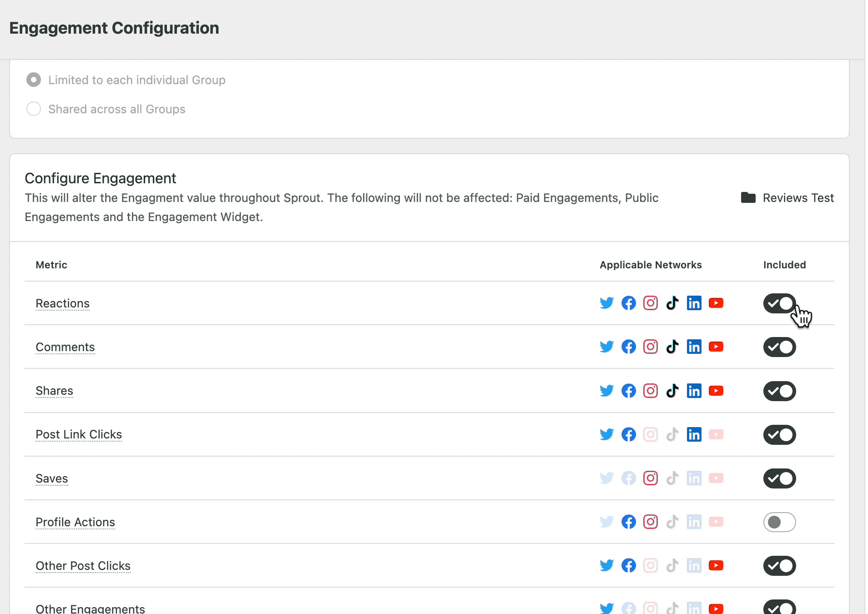Click the Facebook icon in Profile Actions row
868x614 pixels.
coord(629,522)
